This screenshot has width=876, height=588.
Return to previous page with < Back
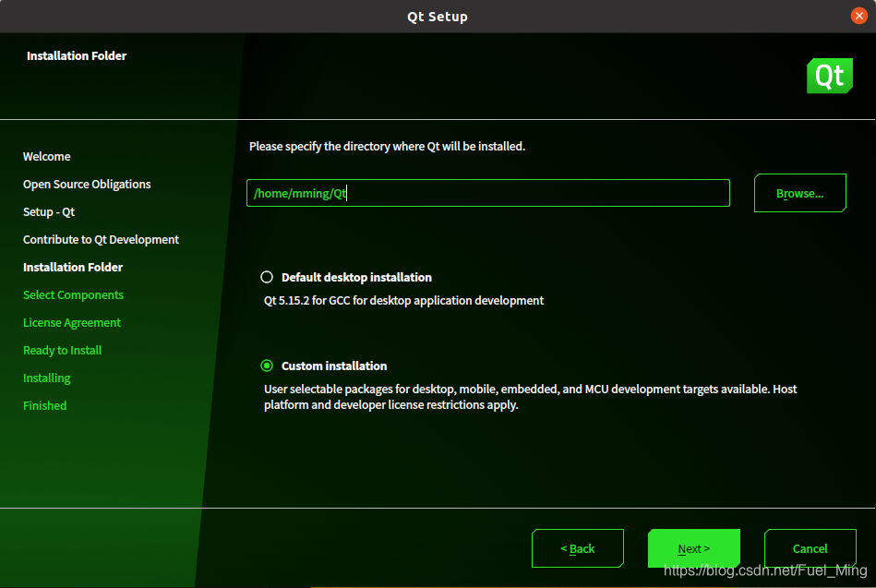[577, 548]
